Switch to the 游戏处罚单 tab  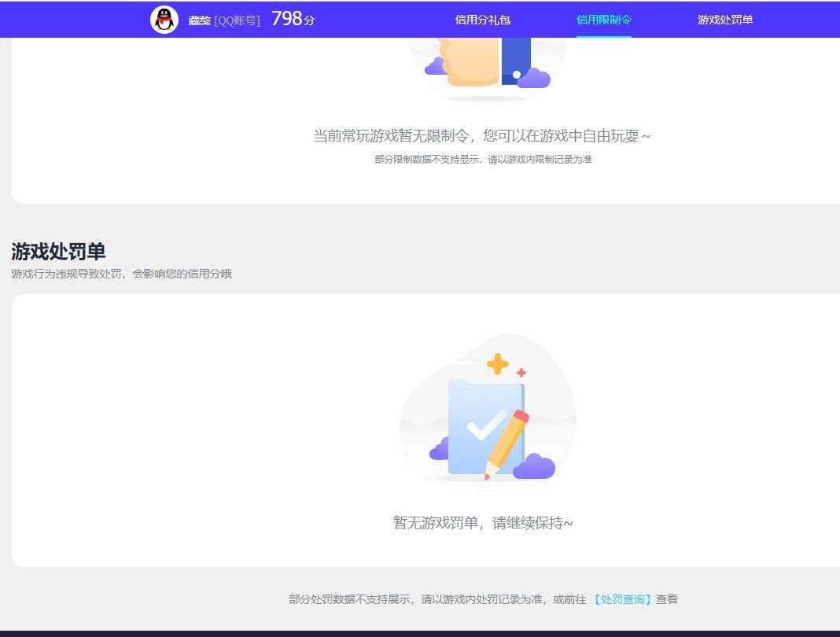pyautogui.click(x=725, y=20)
